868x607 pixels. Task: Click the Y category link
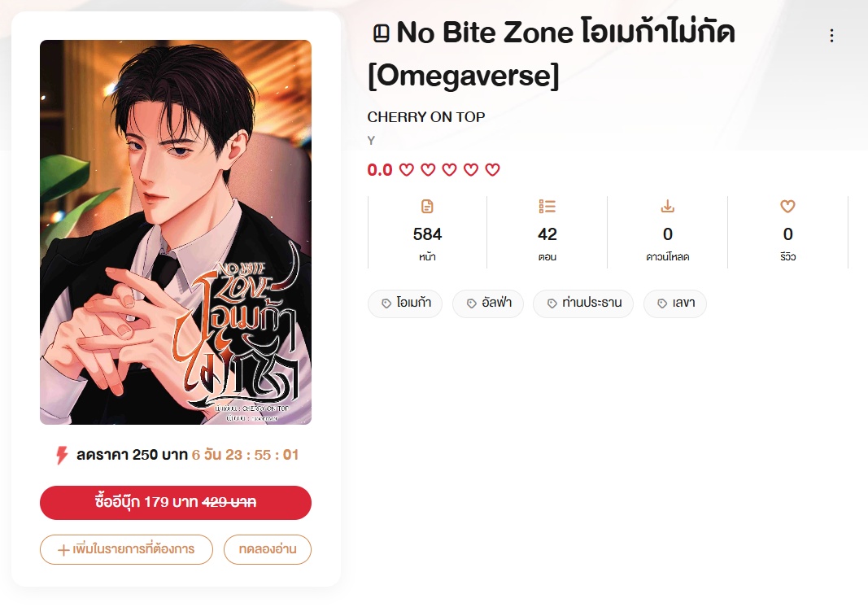pos(372,141)
